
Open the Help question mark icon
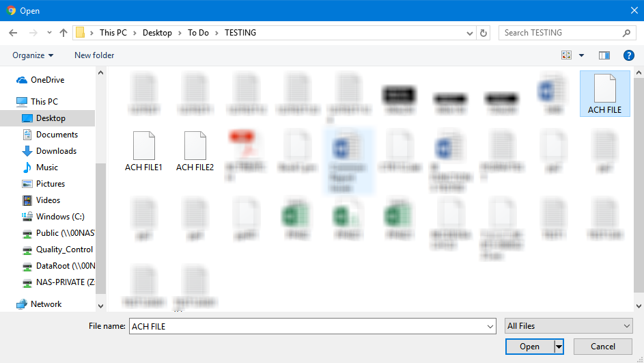point(629,55)
